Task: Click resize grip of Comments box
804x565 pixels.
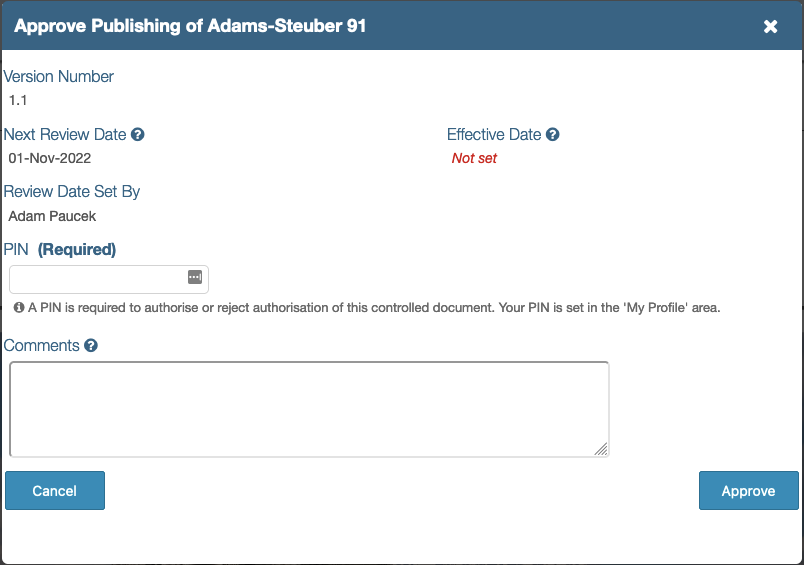Action: (x=600, y=450)
